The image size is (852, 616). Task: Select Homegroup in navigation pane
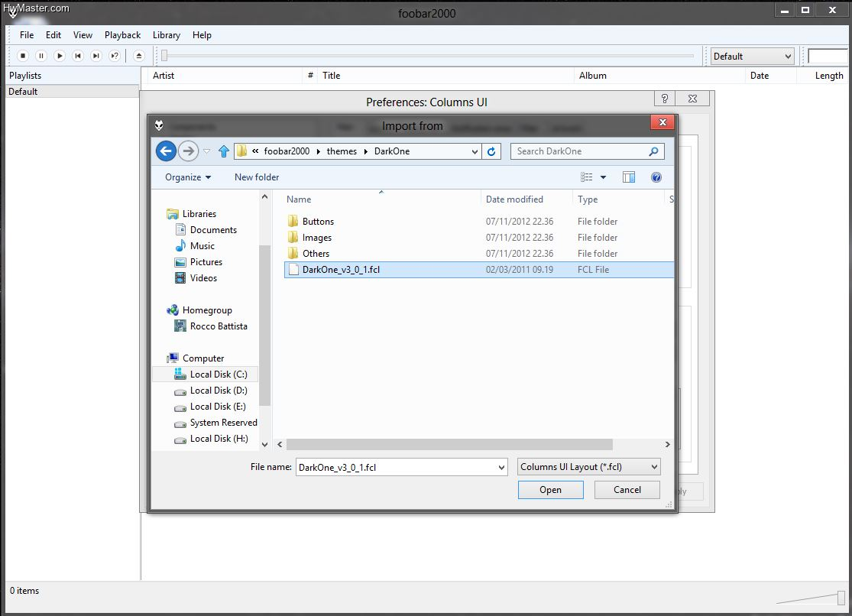click(207, 310)
